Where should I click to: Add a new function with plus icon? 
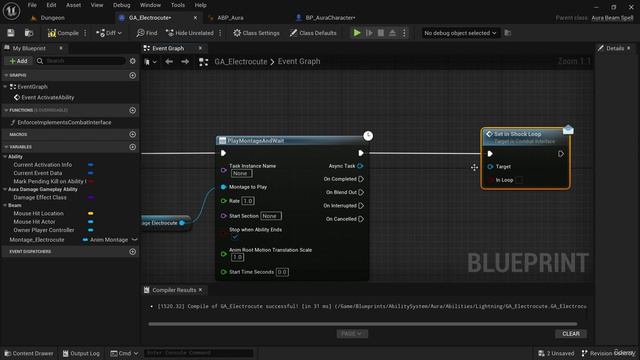click(132, 110)
